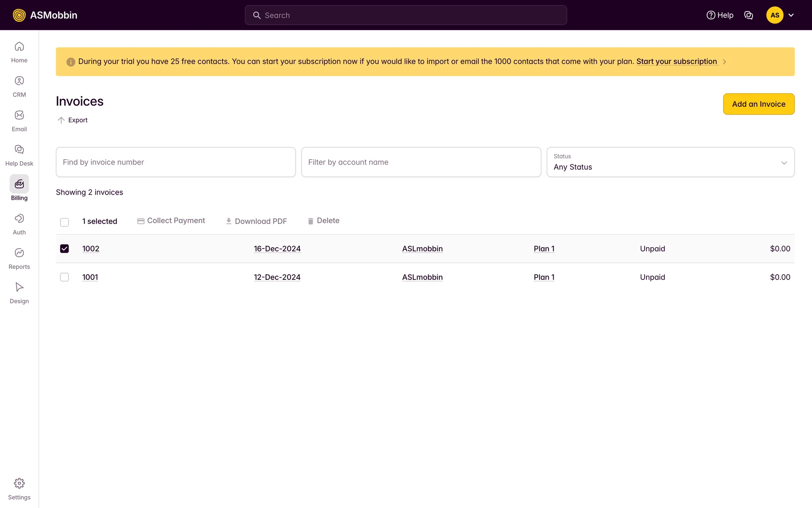Open the CRM sidebar icon

tap(19, 86)
